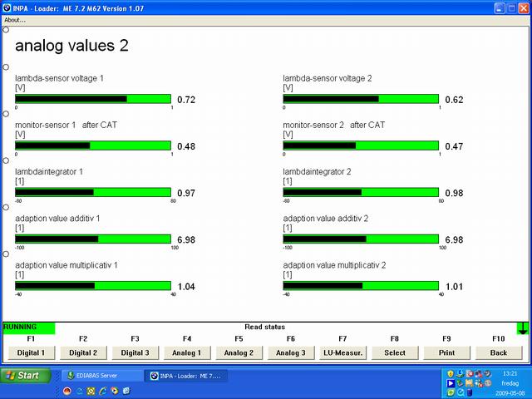The width and height of the screenshot is (532, 399).
Task: Open the Digital 1 status page
Action: 31,352
